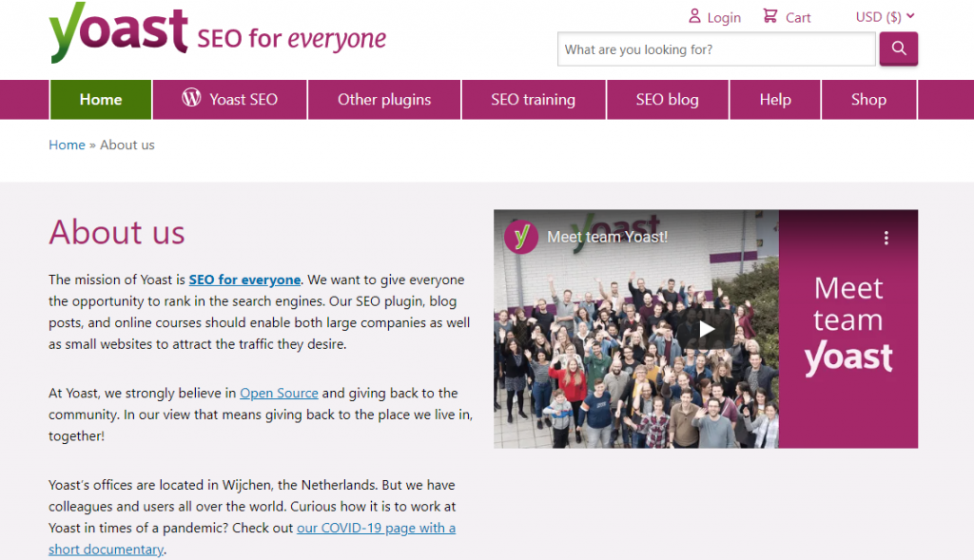Go to the SEO training menu item
Viewport: 974px width, 560px height.
pyautogui.click(x=533, y=99)
